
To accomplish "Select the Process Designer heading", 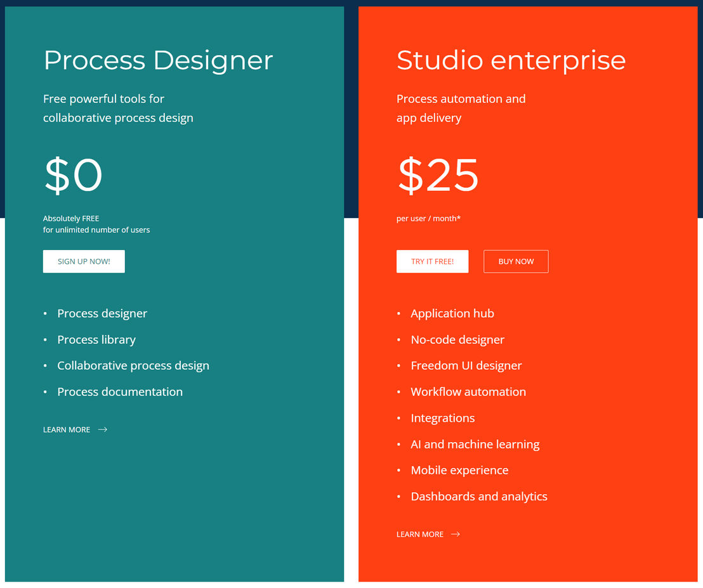I will (x=158, y=60).
